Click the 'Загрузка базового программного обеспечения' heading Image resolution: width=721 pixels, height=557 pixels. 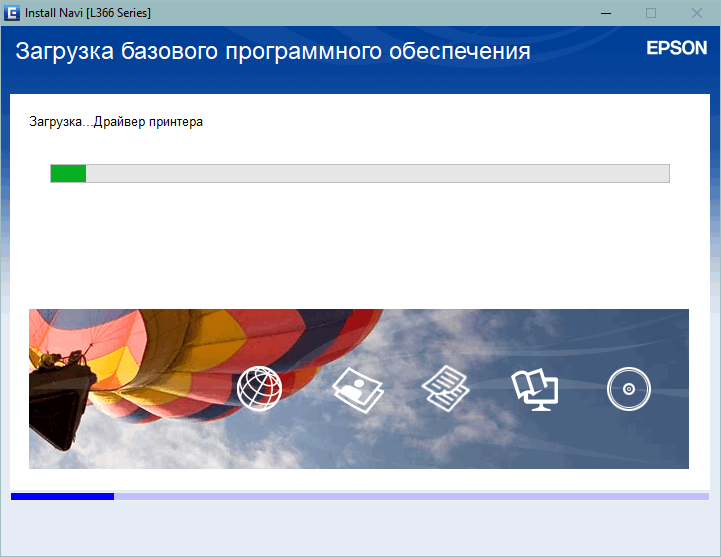(273, 51)
